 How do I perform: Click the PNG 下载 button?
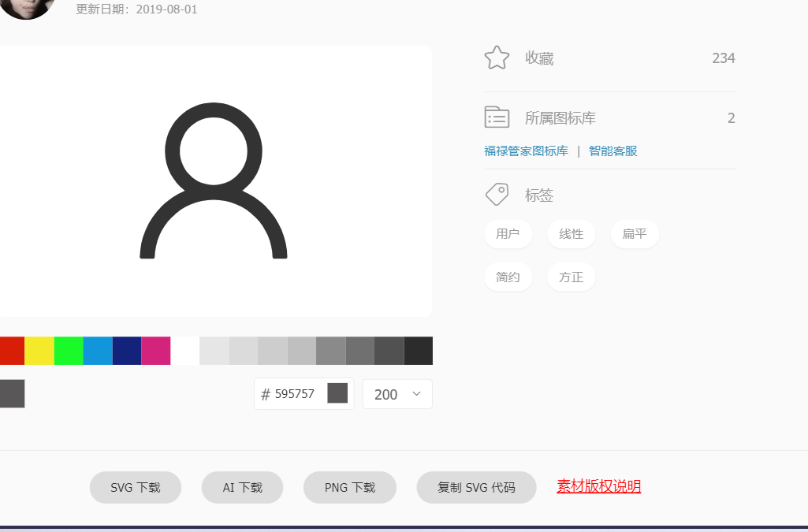tap(349, 487)
